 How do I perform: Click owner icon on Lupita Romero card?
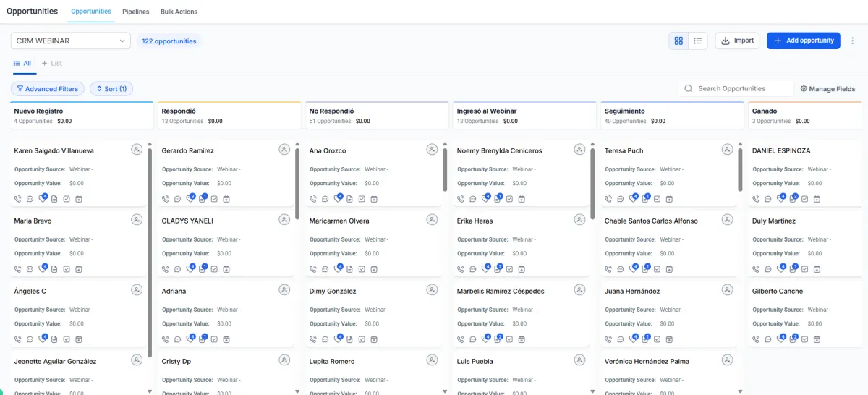(x=432, y=360)
